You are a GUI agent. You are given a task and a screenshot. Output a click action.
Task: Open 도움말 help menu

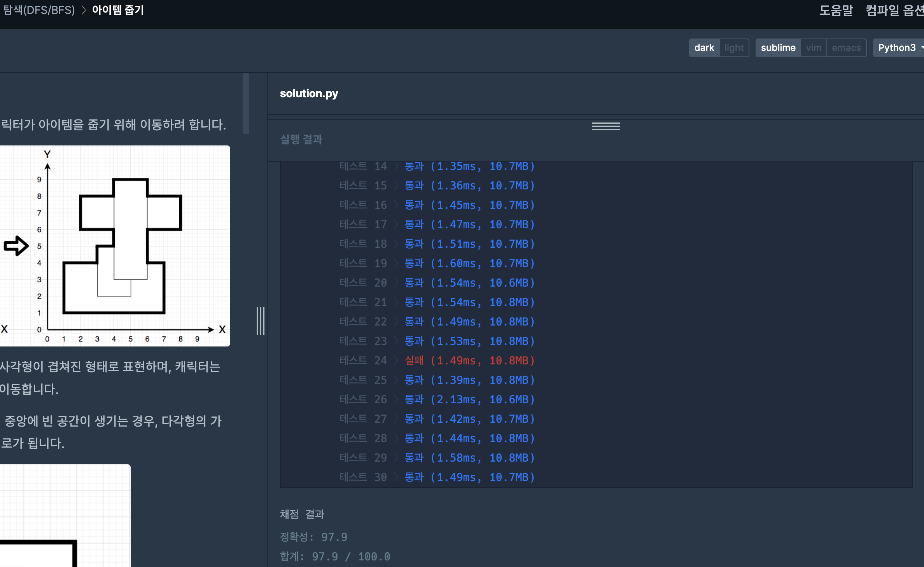coord(836,10)
